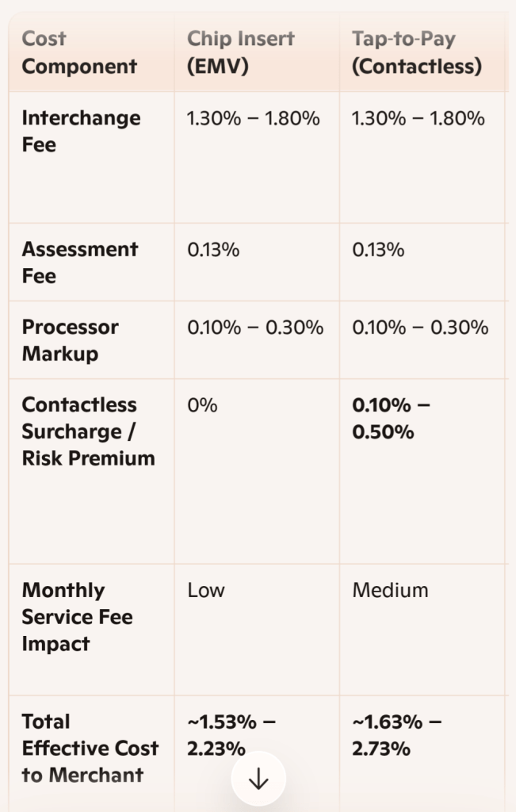Click the Processor Markup row label

click(70, 340)
